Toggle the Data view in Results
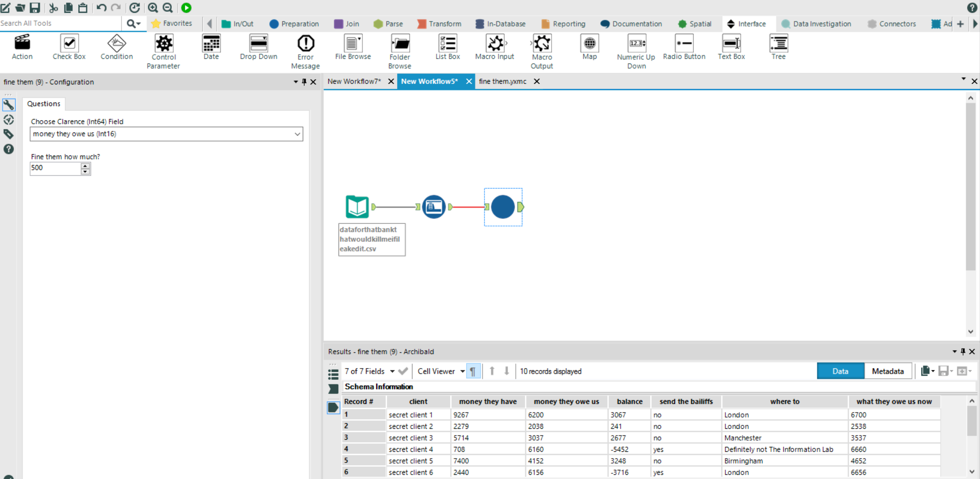The image size is (980, 479). [x=840, y=371]
